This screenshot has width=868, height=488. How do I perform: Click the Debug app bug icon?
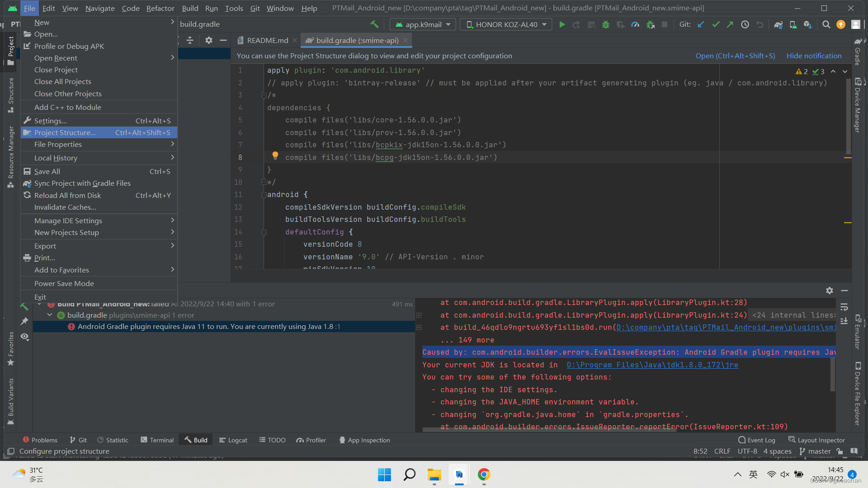point(606,24)
